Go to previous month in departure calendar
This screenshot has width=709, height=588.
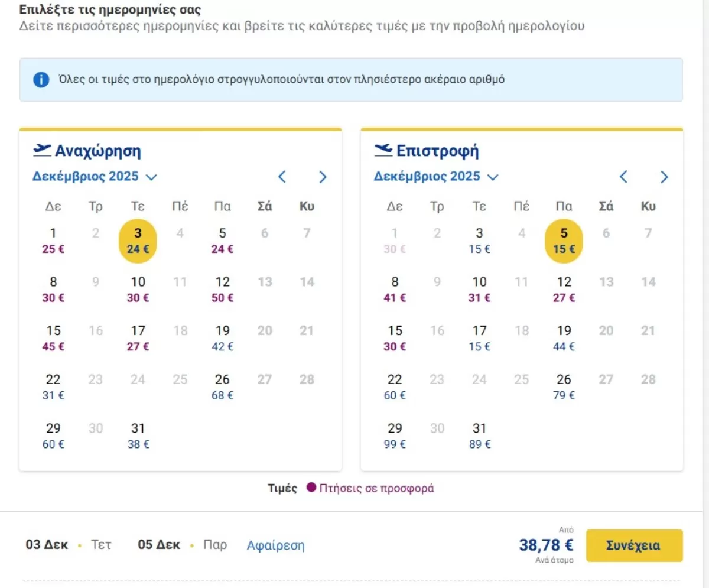coord(282,177)
